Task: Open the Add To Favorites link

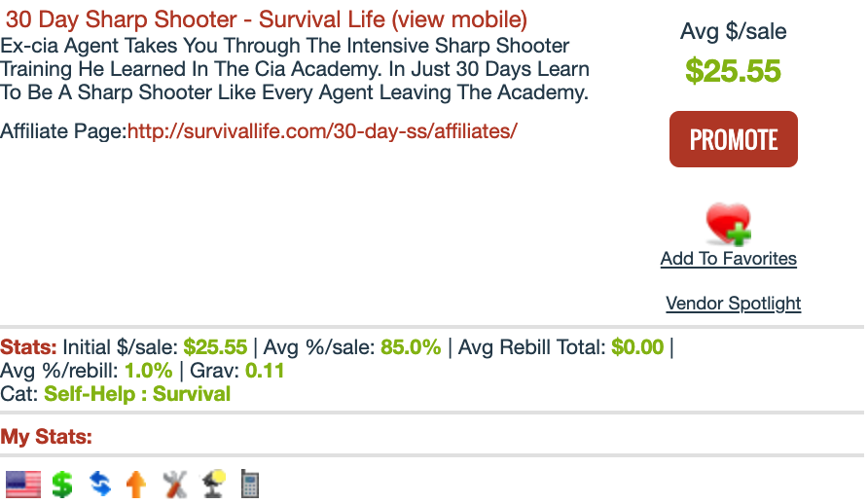Action: [729, 259]
